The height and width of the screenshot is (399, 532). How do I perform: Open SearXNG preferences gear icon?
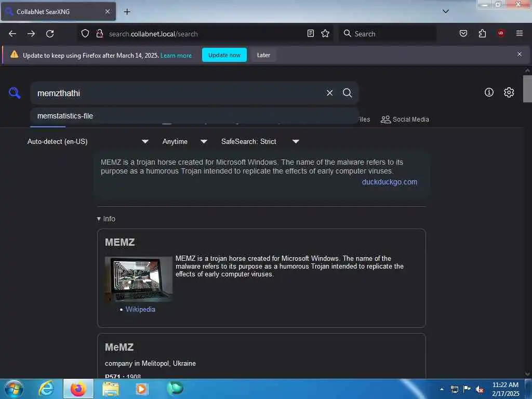(x=509, y=92)
